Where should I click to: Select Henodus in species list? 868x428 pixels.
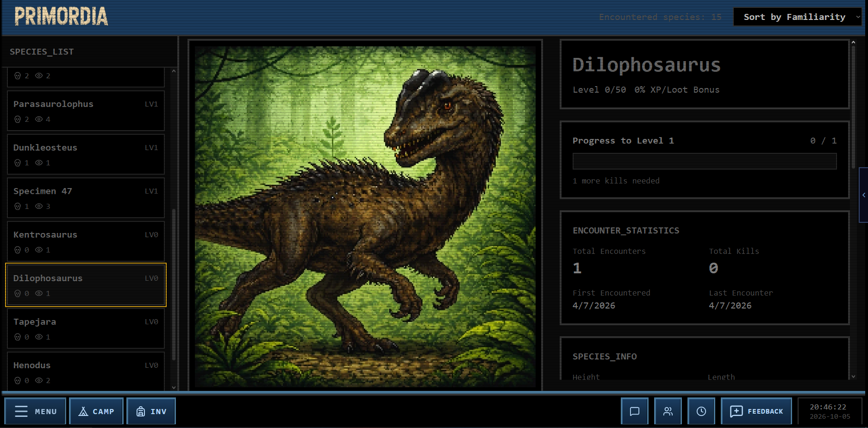86,371
